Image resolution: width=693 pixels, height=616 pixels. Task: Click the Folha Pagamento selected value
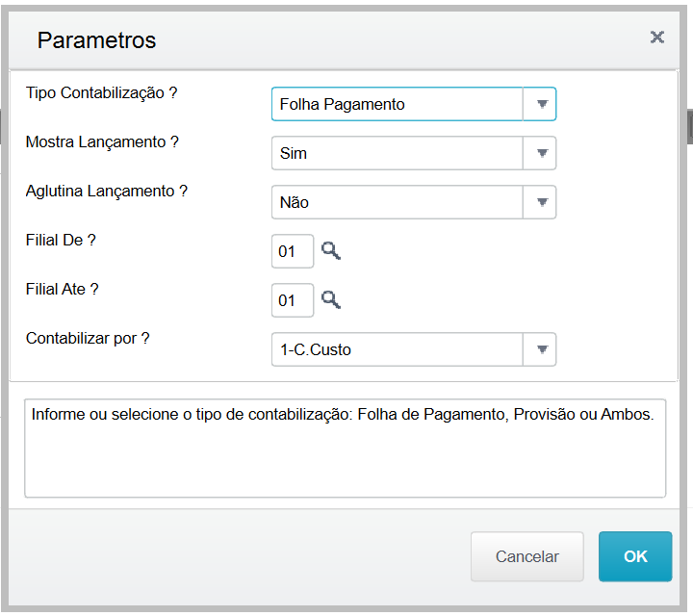click(342, 104)
